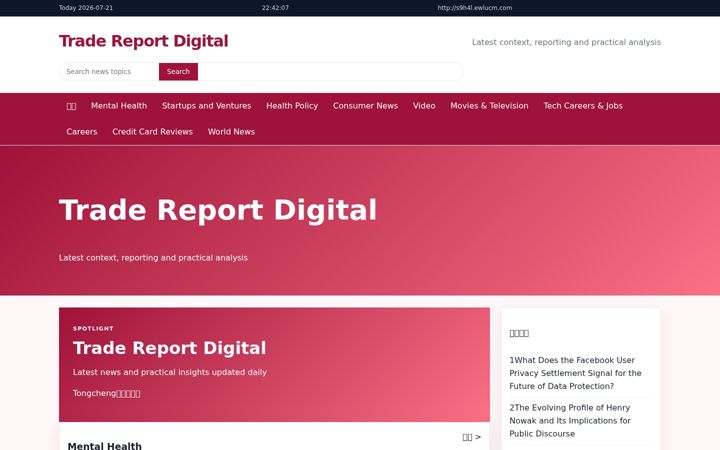Open Credit Card Reviews category
The width and height of the screenshot is (720, 450).
(152, 132)
